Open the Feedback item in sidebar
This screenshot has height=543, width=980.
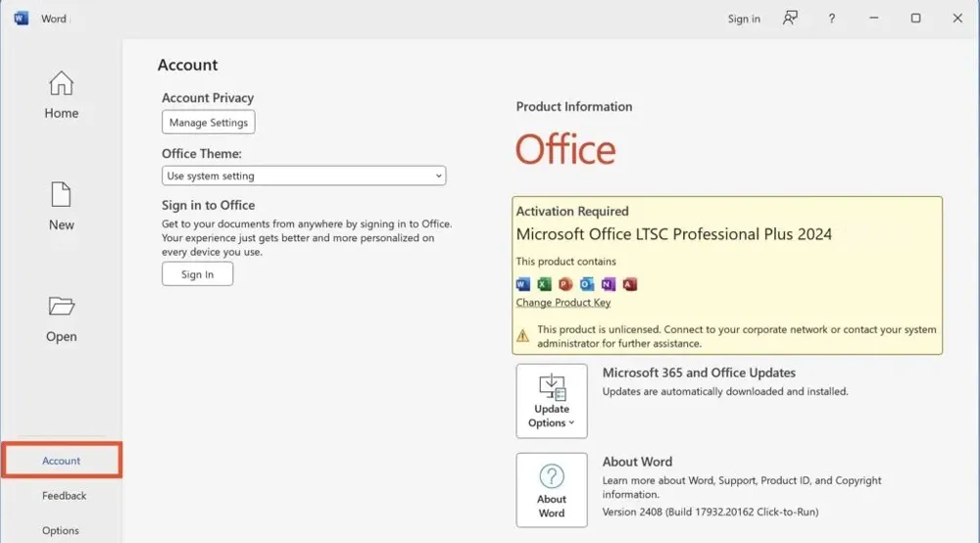65,496
